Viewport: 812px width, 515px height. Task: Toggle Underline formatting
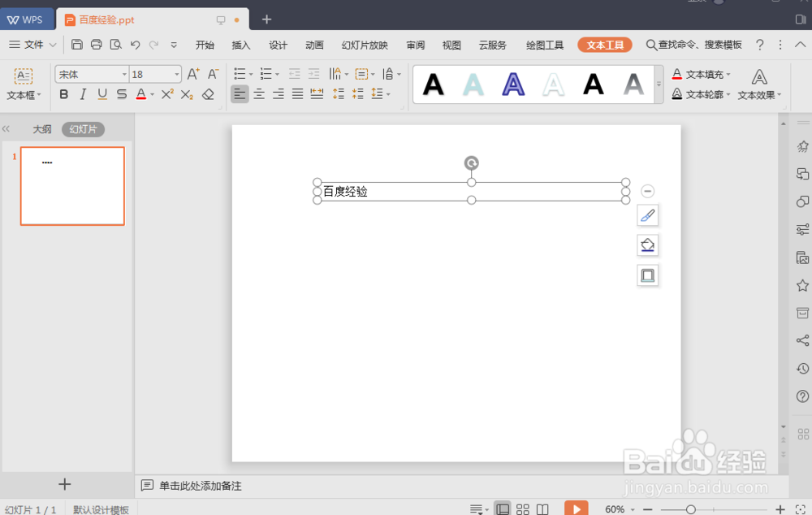coord(102,94)
